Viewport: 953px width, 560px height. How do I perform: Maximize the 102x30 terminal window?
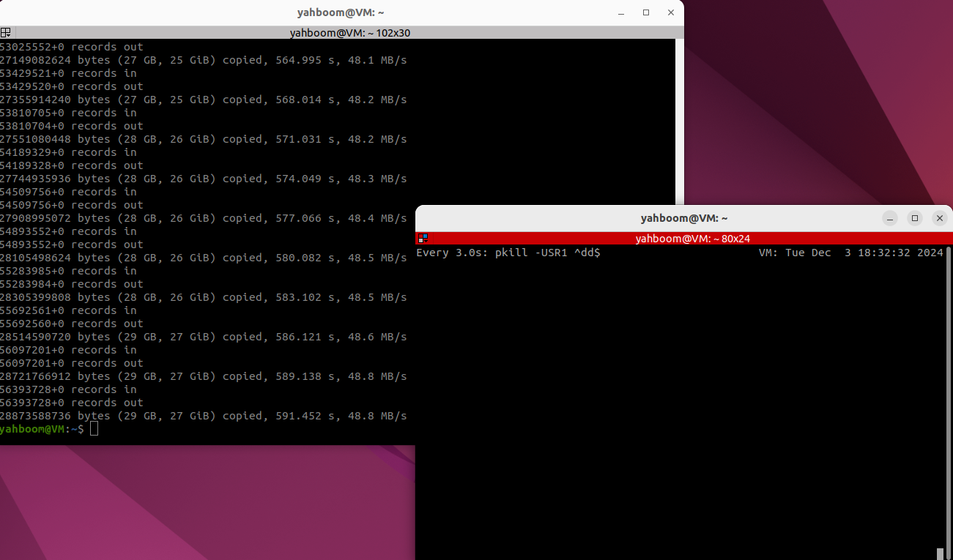coord(646,12)
